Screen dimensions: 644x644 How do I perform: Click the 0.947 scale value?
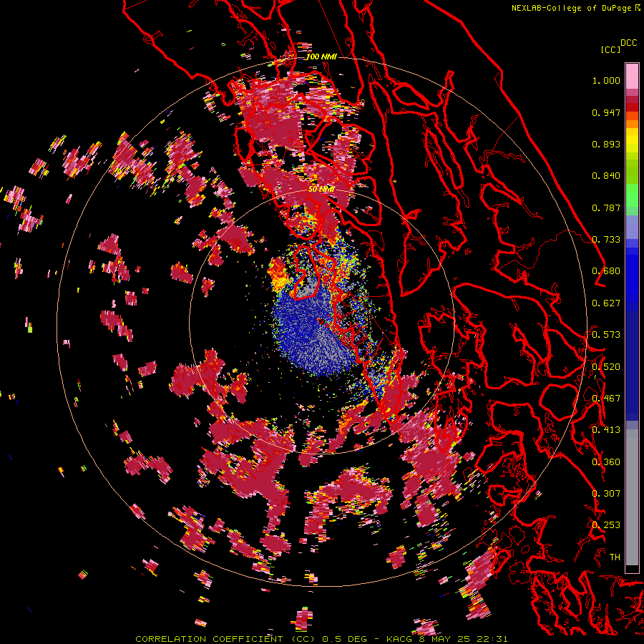click(x=606, y=112)
